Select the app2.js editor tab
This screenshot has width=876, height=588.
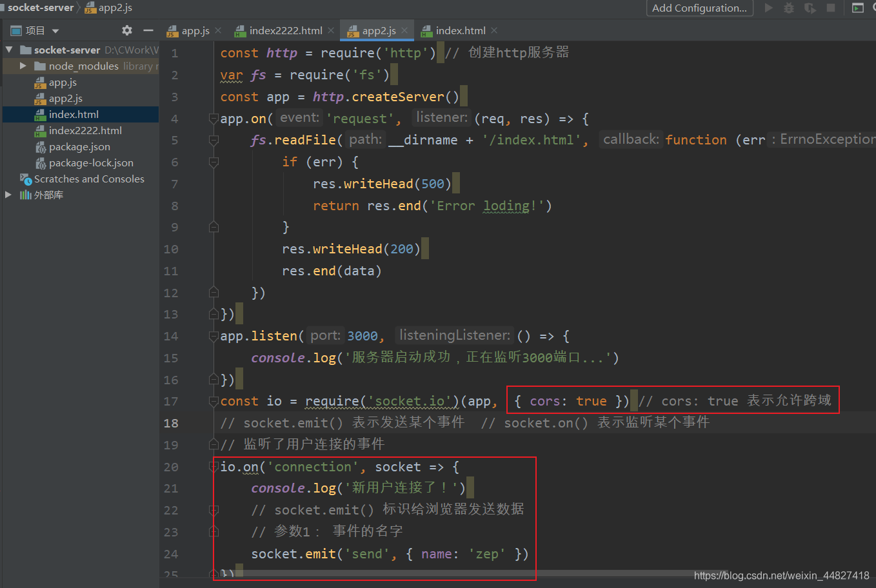(379, 30)
